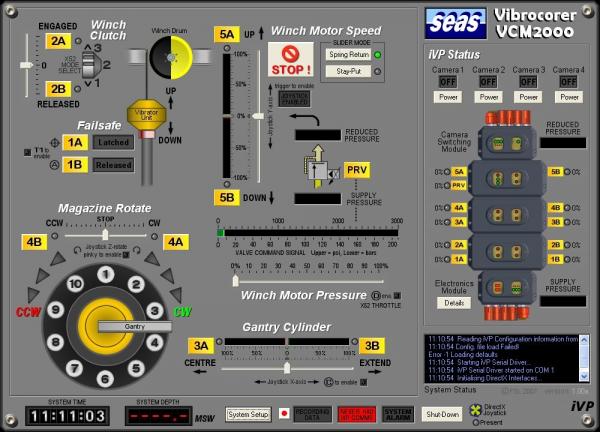Hit the red STOP! winch button
The height and width of the screenshot is (432, 600).
pyautogui.click(x=290, y=59)
